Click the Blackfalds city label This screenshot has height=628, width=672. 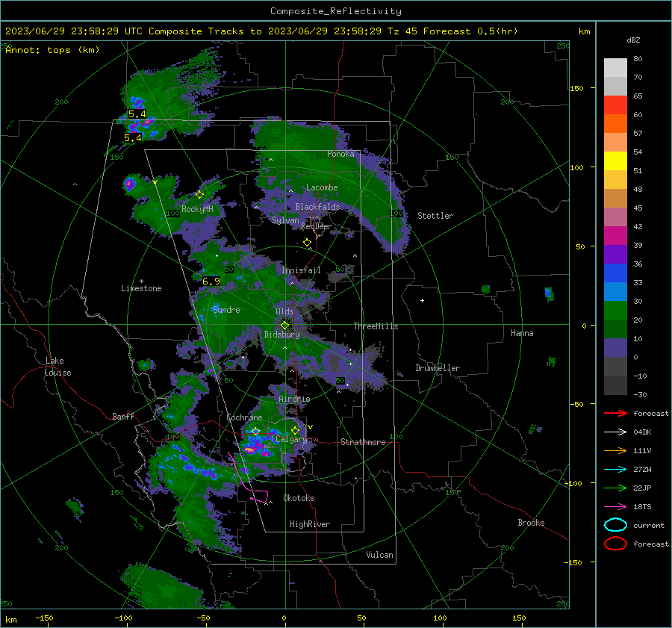(x=317, y=207)
